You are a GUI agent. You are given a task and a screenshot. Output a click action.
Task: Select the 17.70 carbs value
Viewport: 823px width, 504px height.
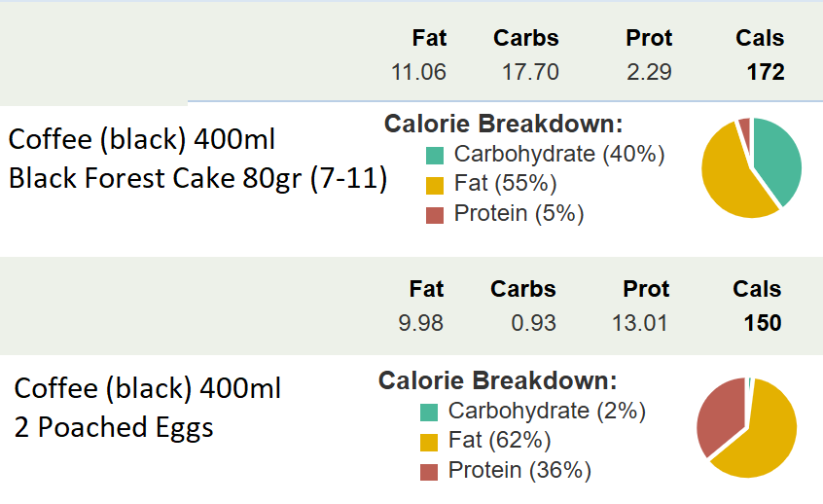coord(530,72)
